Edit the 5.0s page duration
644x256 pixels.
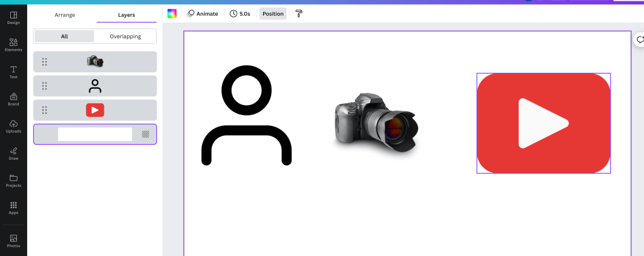tap(240, 14)
